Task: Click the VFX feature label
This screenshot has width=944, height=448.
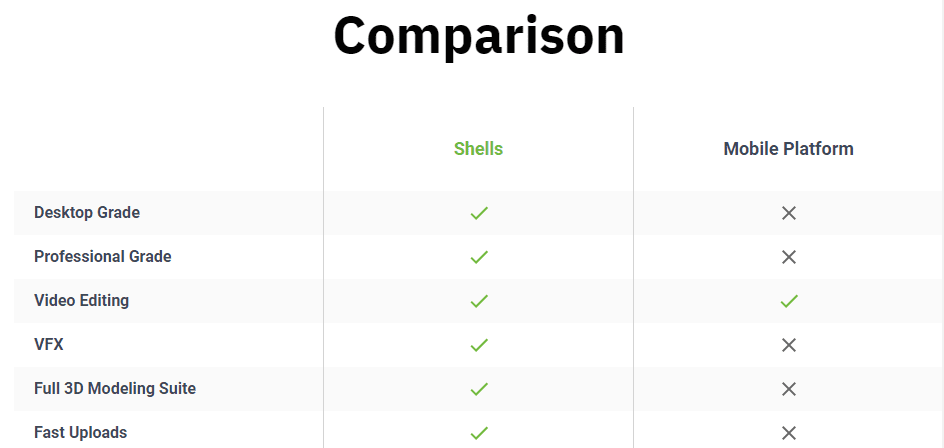Action: pos(49,344)
